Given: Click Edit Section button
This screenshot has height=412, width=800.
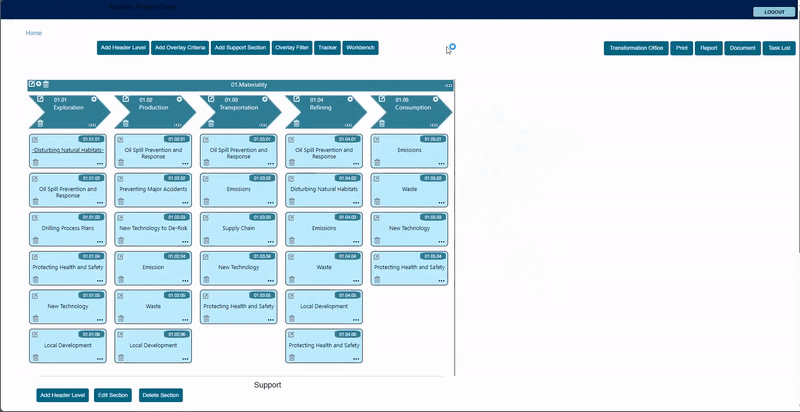Looking at the screenshot, I should pos(113,395).
